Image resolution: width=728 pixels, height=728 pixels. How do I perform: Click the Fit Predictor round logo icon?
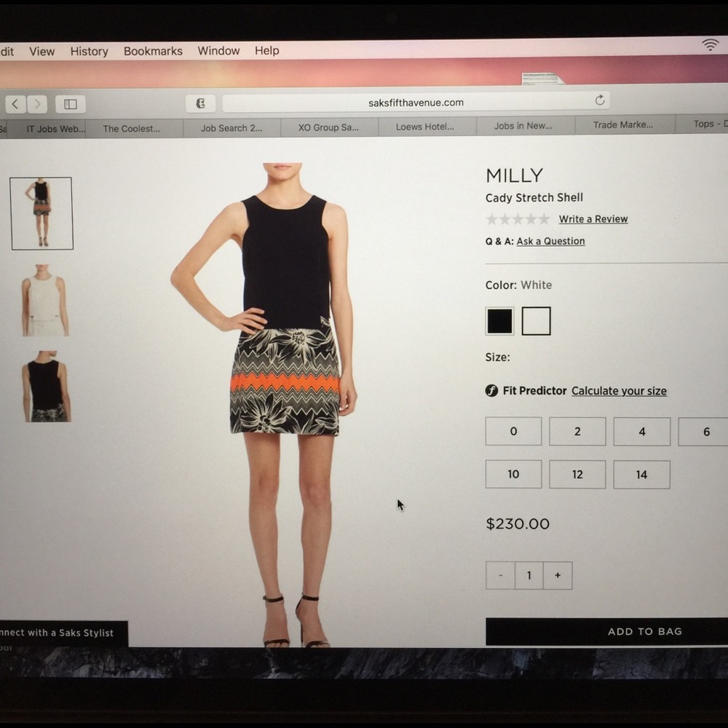[491, 391]
